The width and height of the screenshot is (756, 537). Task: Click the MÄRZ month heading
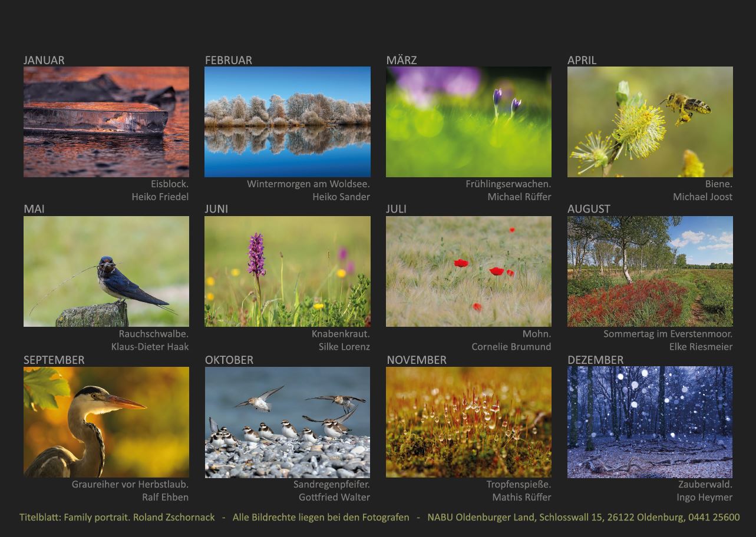pyautogui.click(x=401, y=60)
